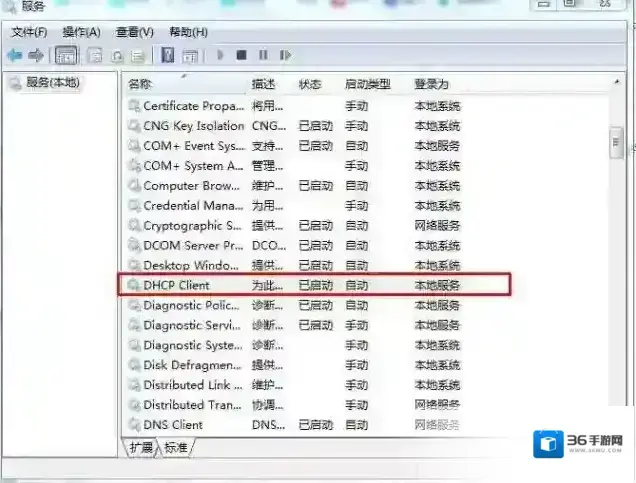Click the Export list toolbar icon
This screenshot has width=636, height=483.
[138, 56]
